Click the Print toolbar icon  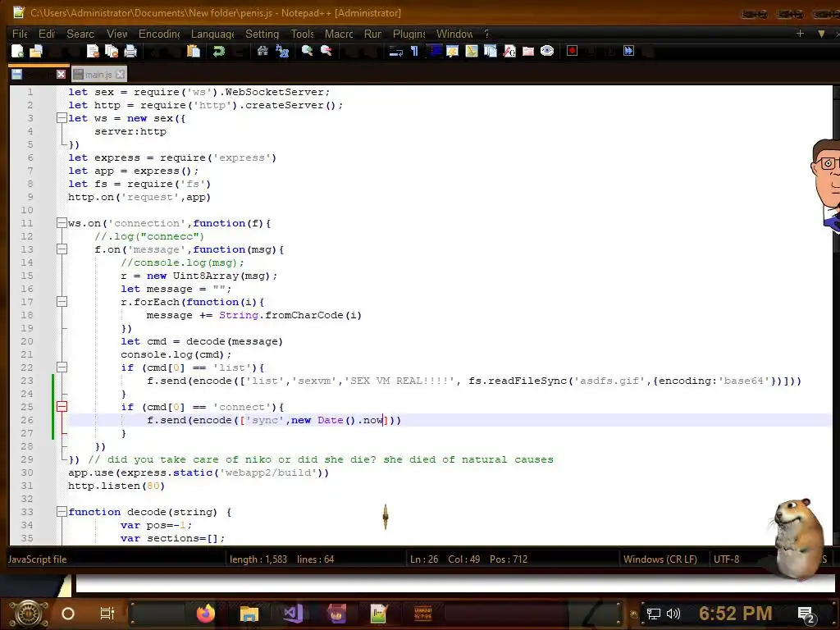point(130,51)
